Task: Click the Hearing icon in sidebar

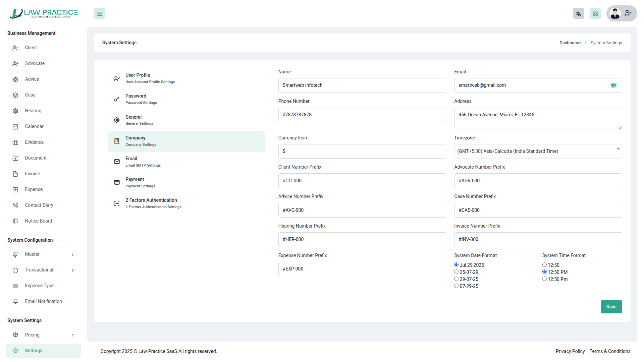Action: coord(15,111)
